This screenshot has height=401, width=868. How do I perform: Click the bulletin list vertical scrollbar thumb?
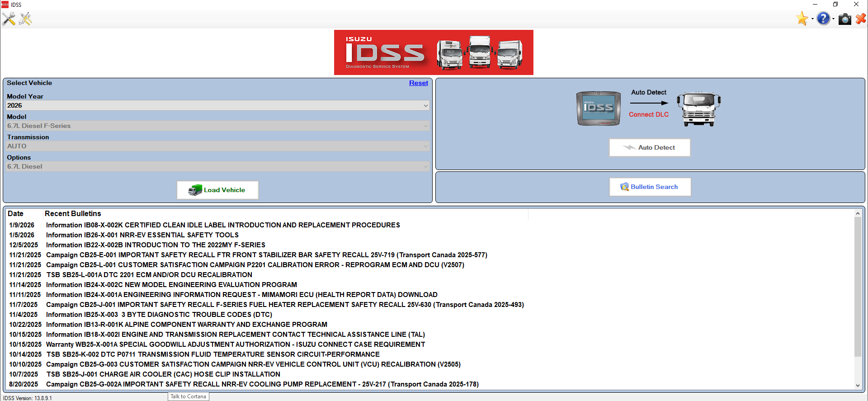[x=858, y=287]
